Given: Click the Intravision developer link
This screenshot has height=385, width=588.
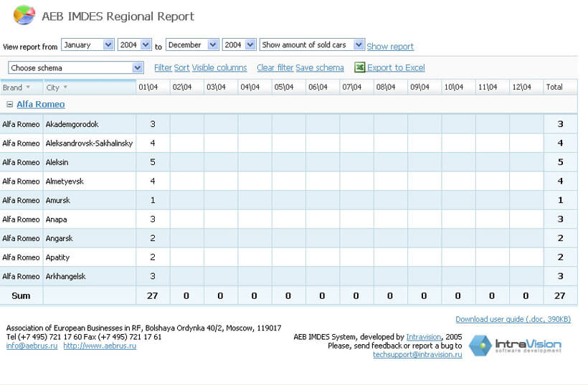Looking at the screenshot, I should [423, 337].
